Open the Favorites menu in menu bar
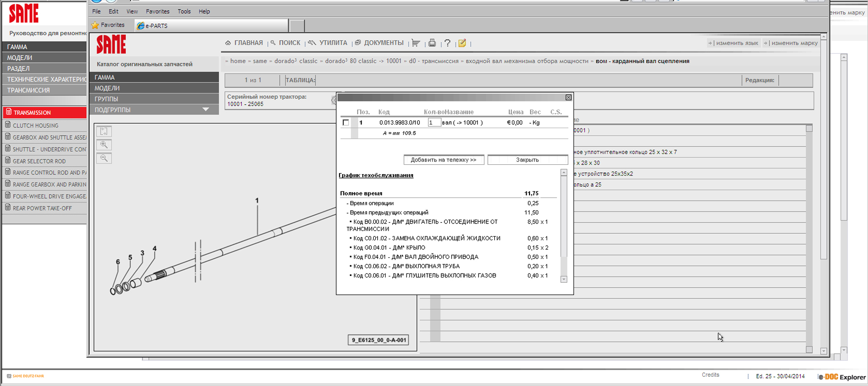The width and height of the screenshot is (868, 386). coord(157,11)
